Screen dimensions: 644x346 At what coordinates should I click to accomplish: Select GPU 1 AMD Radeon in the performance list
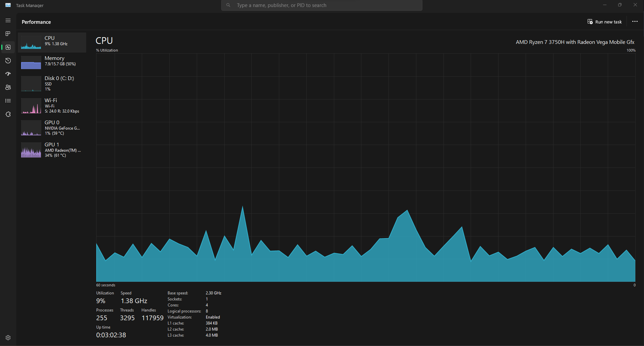pos(52,150)
